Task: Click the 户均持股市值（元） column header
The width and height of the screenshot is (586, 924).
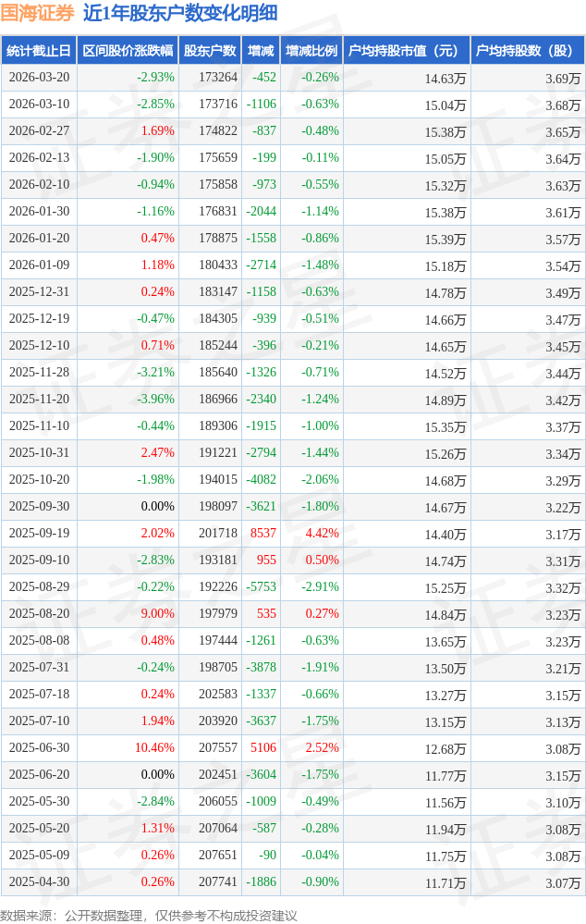Action: click(406, 51)
